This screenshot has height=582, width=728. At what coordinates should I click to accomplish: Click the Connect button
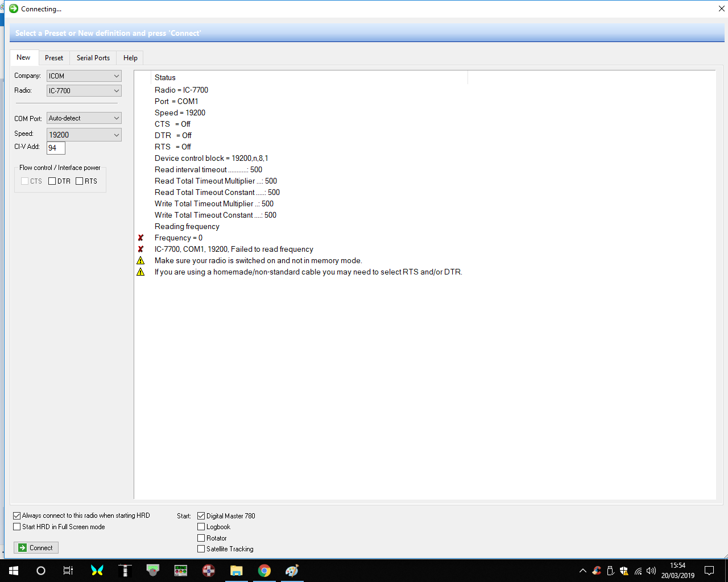[36, 548]
